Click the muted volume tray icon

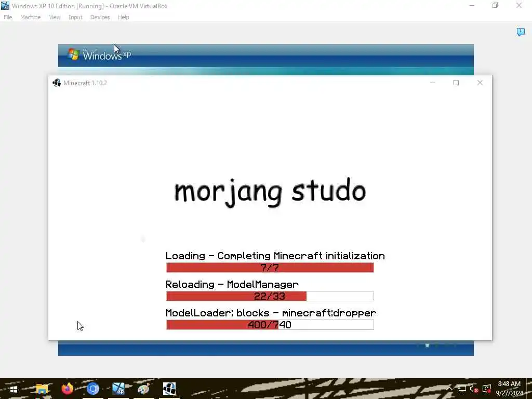click(474, 389)
